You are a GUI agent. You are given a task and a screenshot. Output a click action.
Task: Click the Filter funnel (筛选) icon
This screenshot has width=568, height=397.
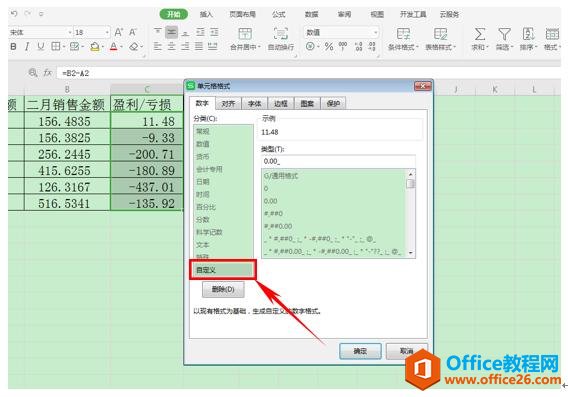point(504,34)
